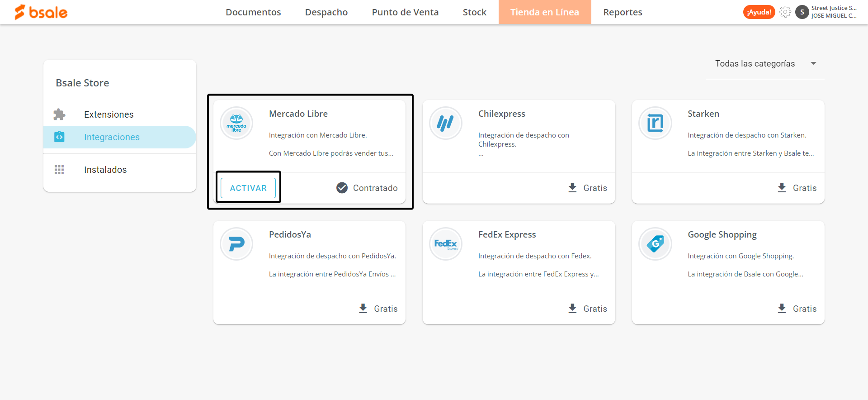Screen dimensions: 868x400
Task: Click the Contratado checkmark icon
Action: (x=342, y=188)
